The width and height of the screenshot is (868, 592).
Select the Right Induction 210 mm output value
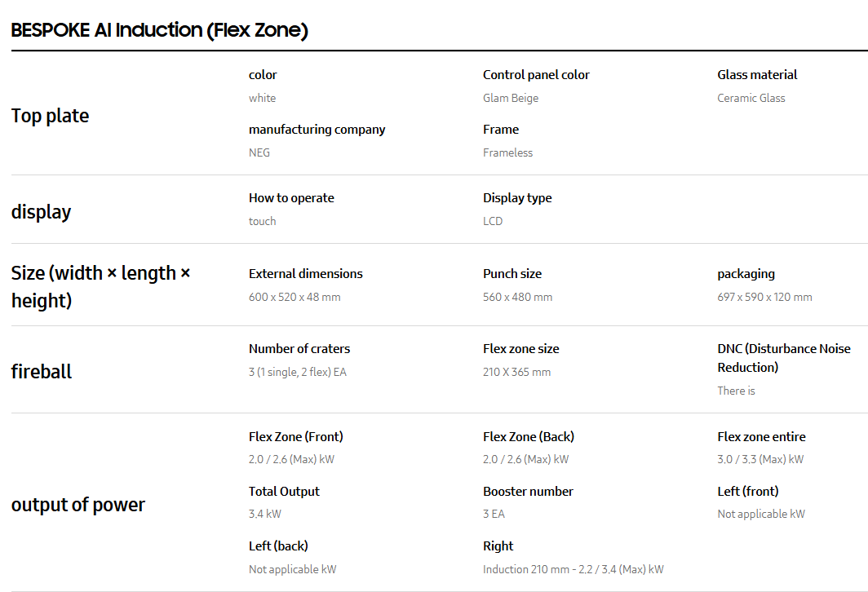tap(573, 569)
